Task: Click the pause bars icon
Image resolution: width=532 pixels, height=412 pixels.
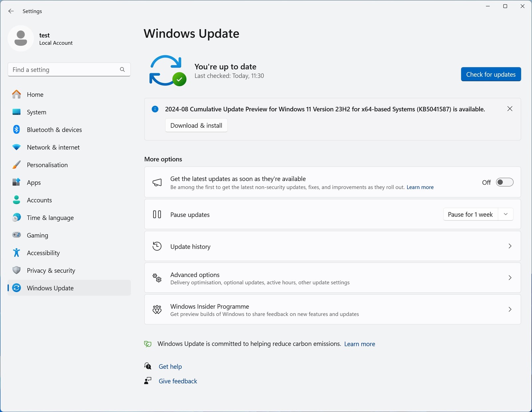Action: [157, 214]
